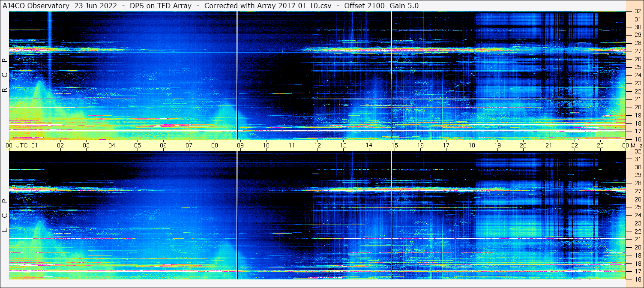Click the "Offset 2100" header value

(364, 6)
